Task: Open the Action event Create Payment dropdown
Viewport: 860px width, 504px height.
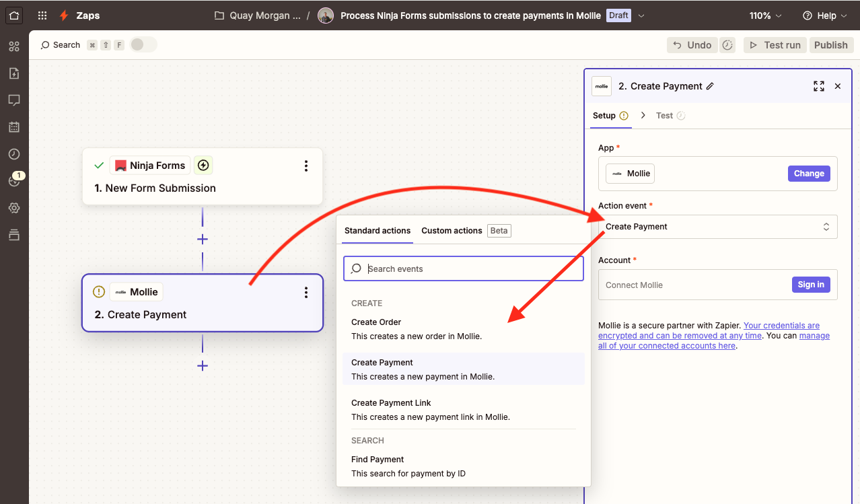Action: tap(718, 227)
